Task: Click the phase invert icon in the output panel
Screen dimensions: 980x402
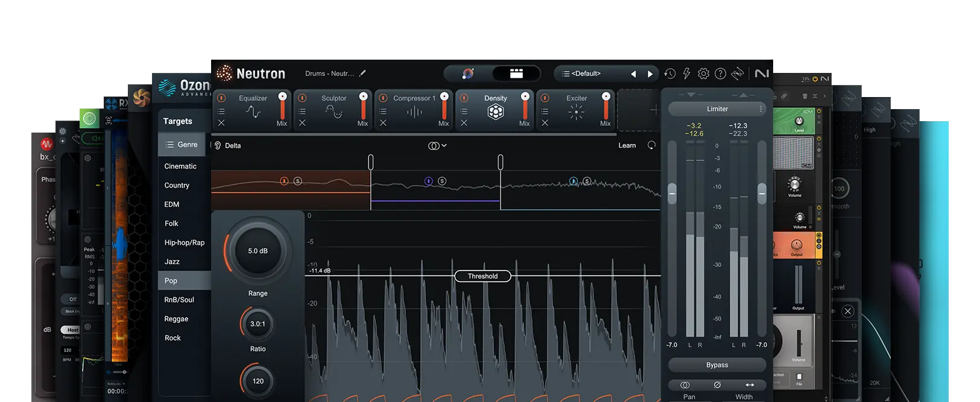Action: coord(717,385)
